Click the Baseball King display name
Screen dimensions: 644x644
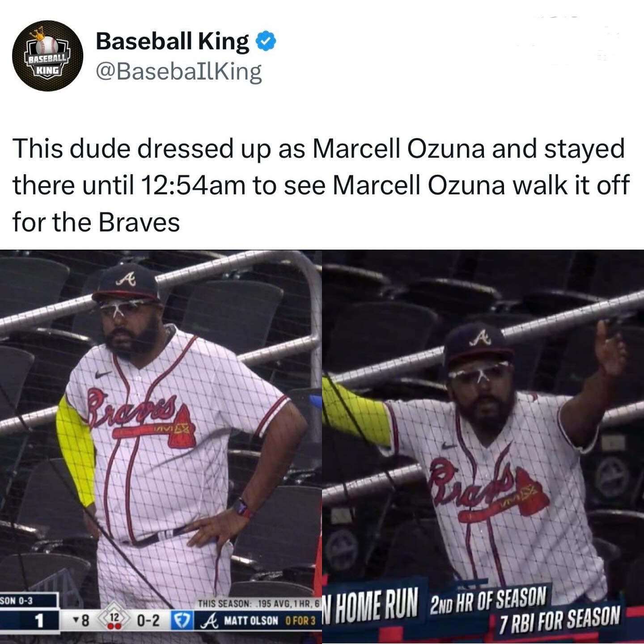click(x=173, y=42)
